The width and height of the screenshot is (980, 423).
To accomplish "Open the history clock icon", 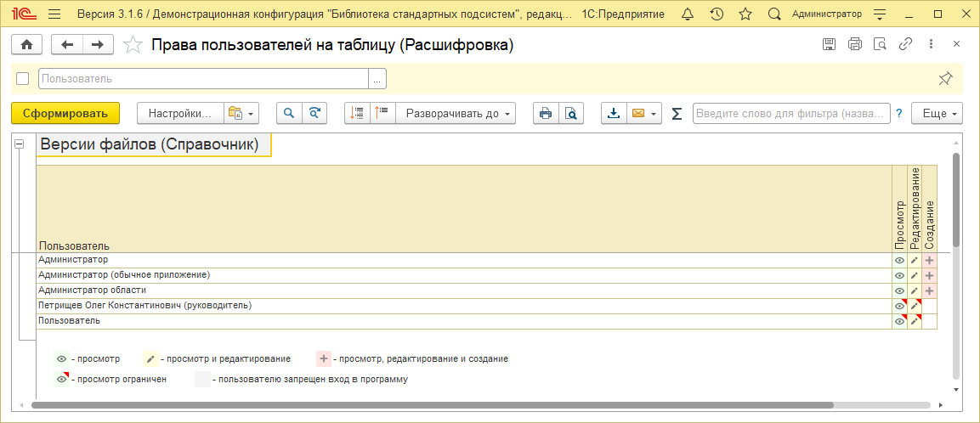I will [x=717, y=14].
